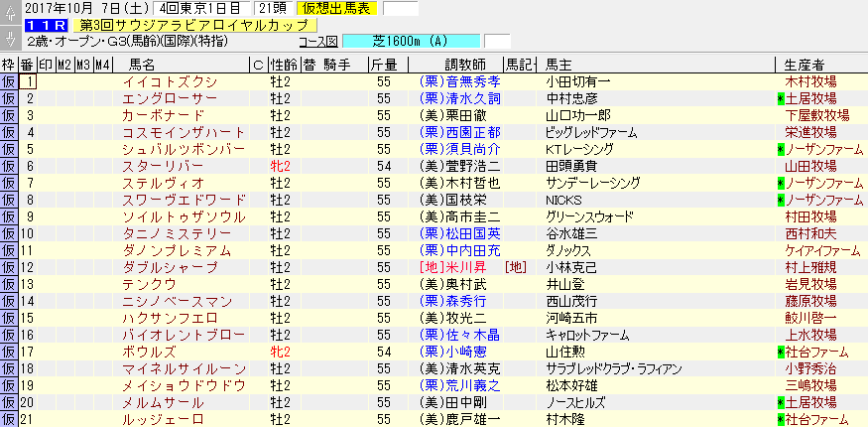Click the empty box beside 仮想出馬表

coord(401,8)
